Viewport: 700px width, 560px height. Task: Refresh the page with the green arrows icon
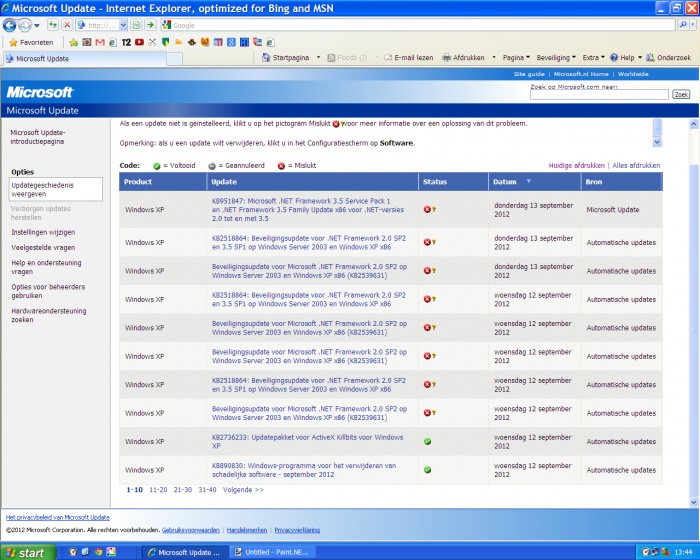pyautogui.click(x=53, y=25)
